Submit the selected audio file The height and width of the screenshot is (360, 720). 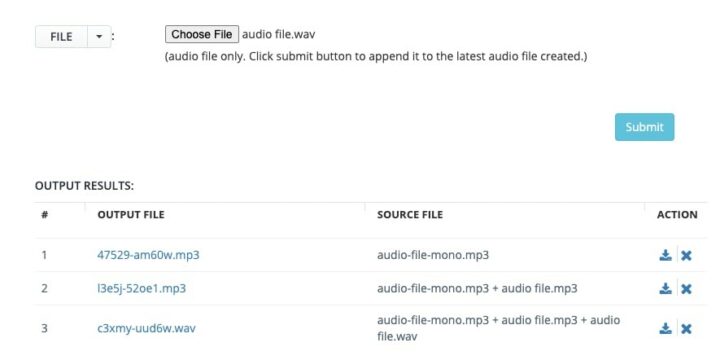644,127
